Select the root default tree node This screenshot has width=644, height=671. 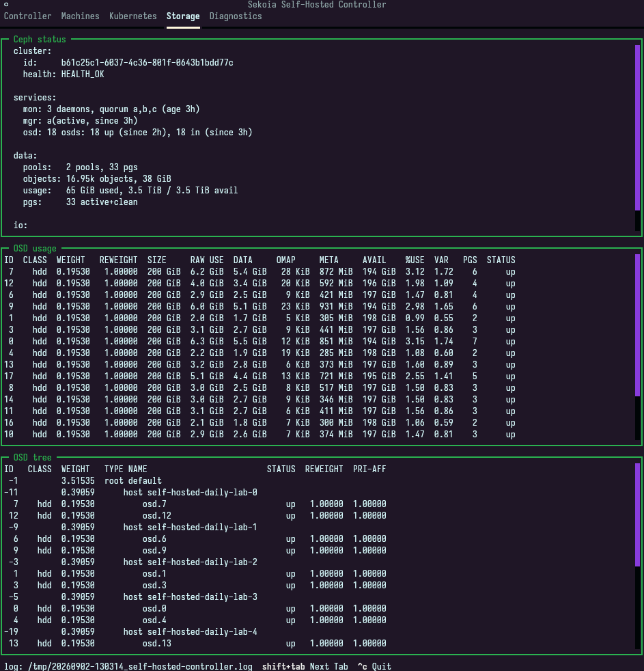click(133, 480)
